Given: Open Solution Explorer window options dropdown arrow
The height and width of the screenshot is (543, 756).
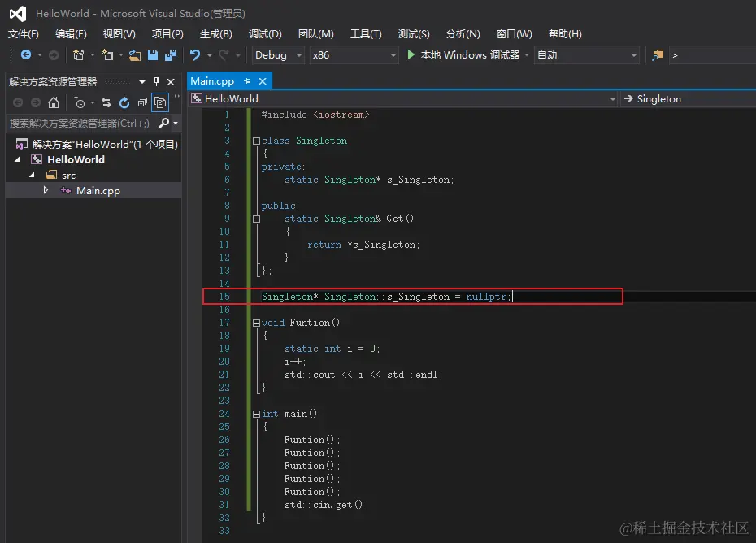Looking at the screenshot, I should tap(142, 81).
